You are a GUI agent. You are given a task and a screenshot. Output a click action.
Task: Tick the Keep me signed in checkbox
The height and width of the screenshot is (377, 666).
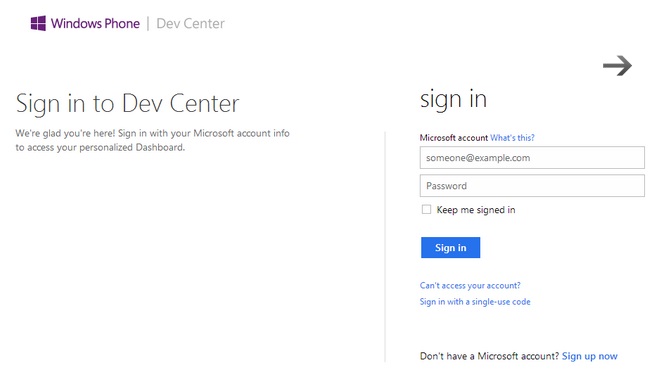pos(426,209)
